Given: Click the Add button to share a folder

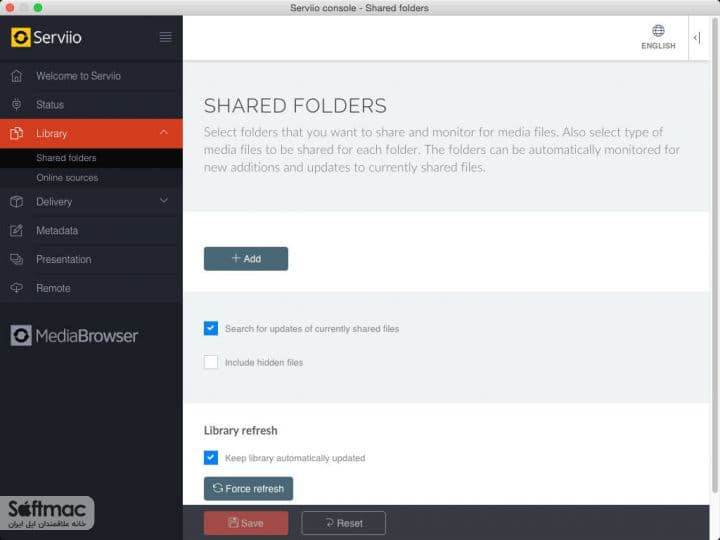Looking at the screenshot, I should (x=246, y=259).
